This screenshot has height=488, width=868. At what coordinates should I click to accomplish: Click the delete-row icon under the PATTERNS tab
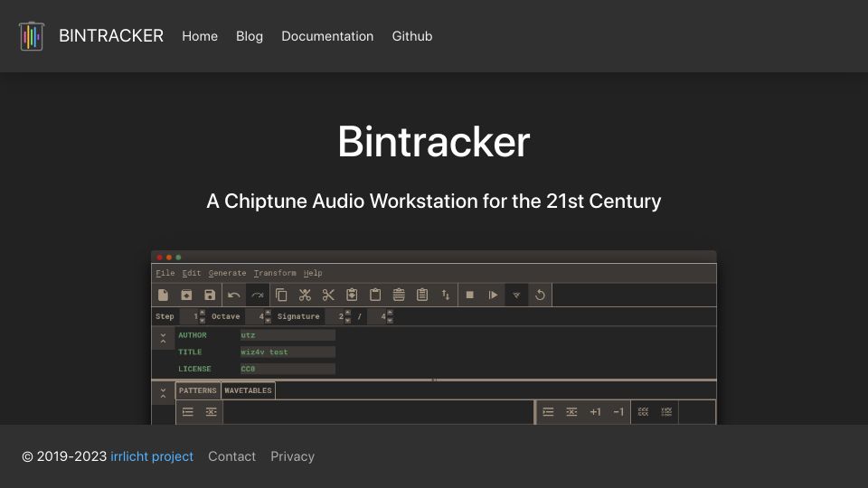coord(212,412)
